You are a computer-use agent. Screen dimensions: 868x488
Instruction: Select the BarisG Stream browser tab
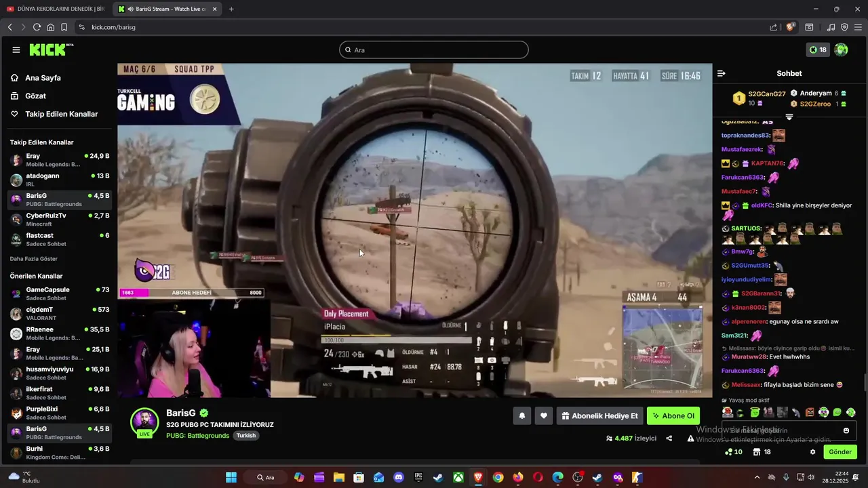(x=167, y=9)
